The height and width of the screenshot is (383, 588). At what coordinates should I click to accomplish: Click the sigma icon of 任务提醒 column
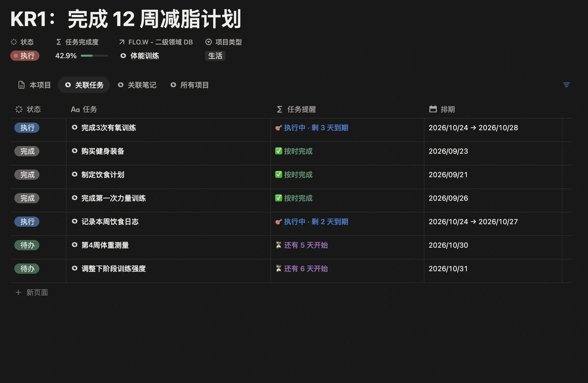point(279,109)
